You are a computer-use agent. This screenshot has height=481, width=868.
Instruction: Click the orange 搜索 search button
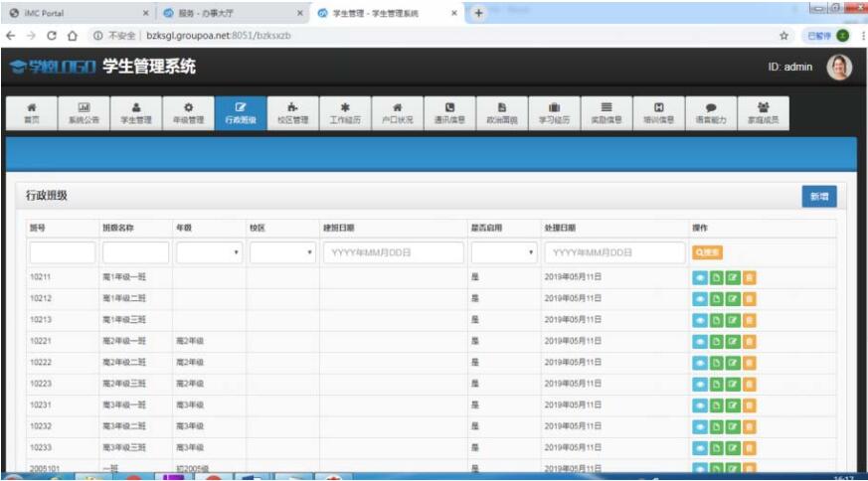pos(707,252)
